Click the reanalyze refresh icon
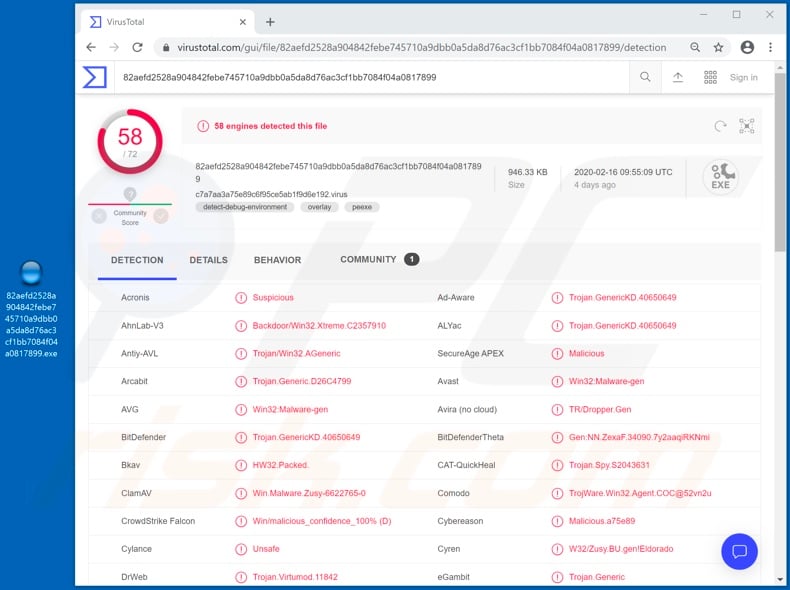 [720, 126]
